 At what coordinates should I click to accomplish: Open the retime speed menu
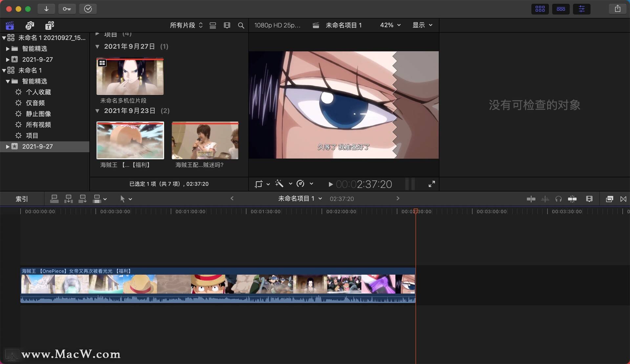pos(304,184)
